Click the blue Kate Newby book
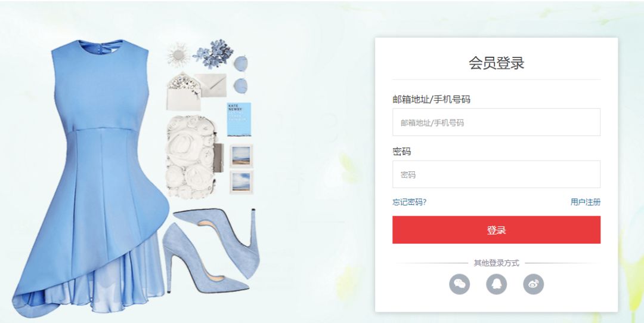The width and height of the screenshot is (644, 323). pos(239,119)
